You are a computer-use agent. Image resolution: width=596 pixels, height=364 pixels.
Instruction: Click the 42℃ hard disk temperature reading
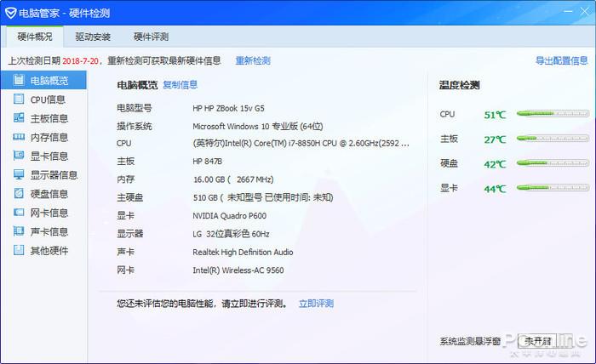495,164
